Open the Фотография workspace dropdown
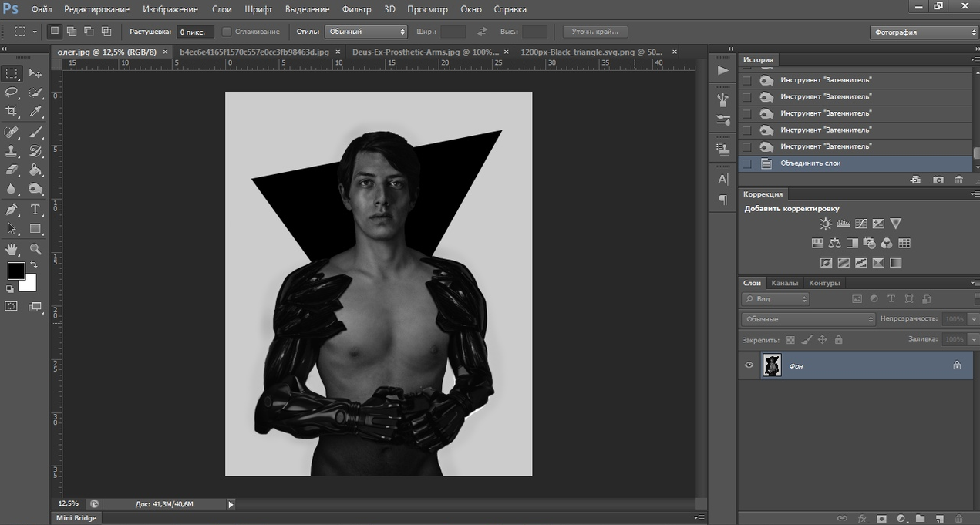Image resolution: width=980 pixels, height=525 pixels. coord(924,32)
